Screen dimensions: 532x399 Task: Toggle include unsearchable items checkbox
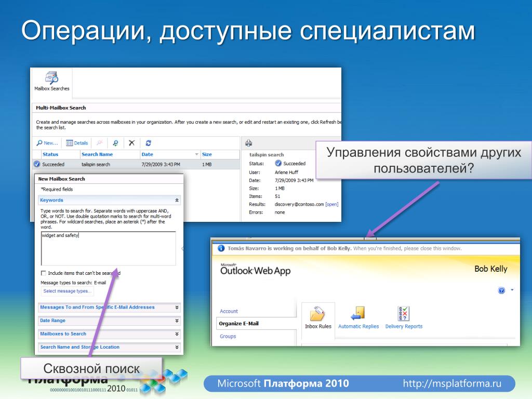pyautogui.click(x=44, y=273)
